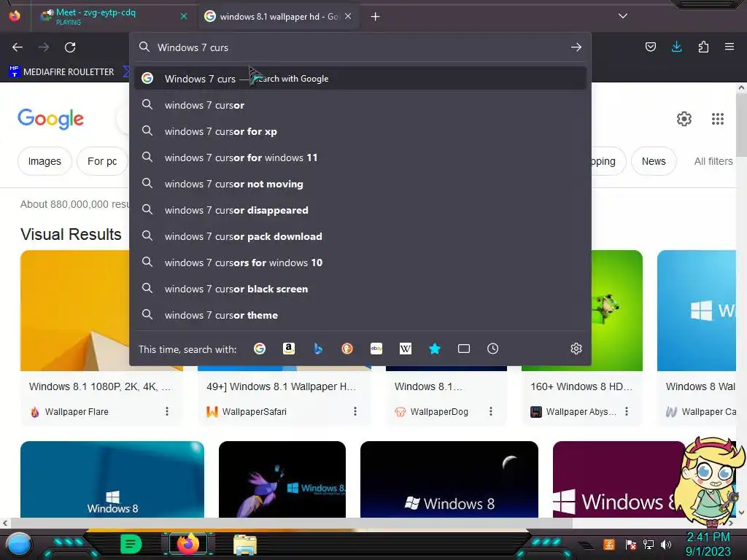Open options for WallpaperDog result
747x560 pixels.
[x=491, y=411]
